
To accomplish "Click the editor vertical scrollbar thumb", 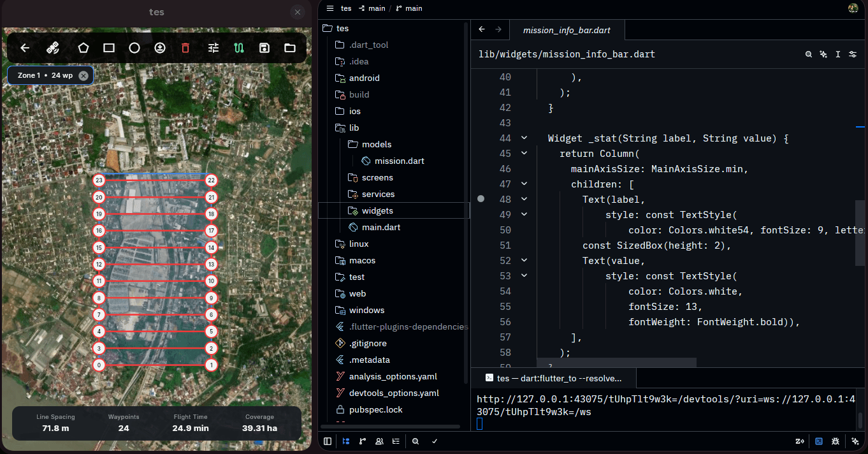I will 860,232.
